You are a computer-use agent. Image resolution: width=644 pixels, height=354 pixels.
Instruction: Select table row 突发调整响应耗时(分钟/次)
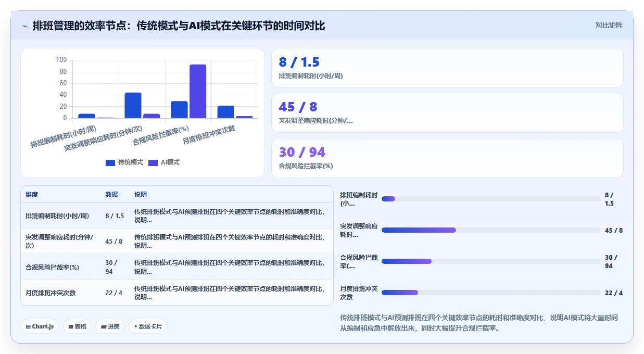pos(177,241)
